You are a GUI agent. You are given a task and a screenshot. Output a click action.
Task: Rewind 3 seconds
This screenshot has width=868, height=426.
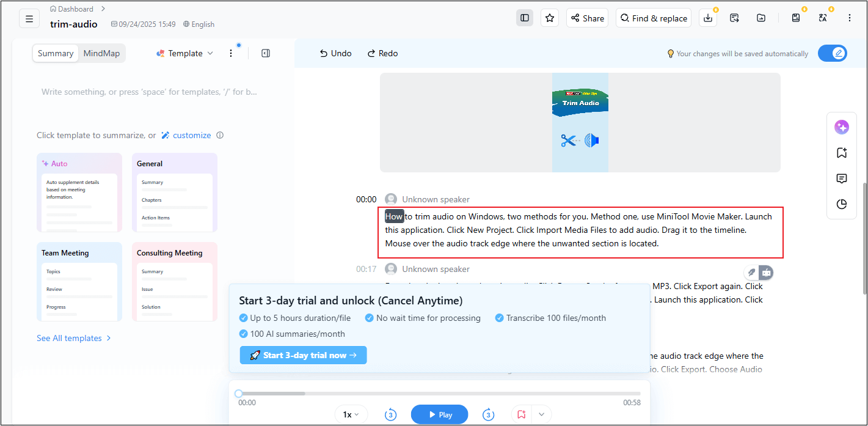[391, 415]
